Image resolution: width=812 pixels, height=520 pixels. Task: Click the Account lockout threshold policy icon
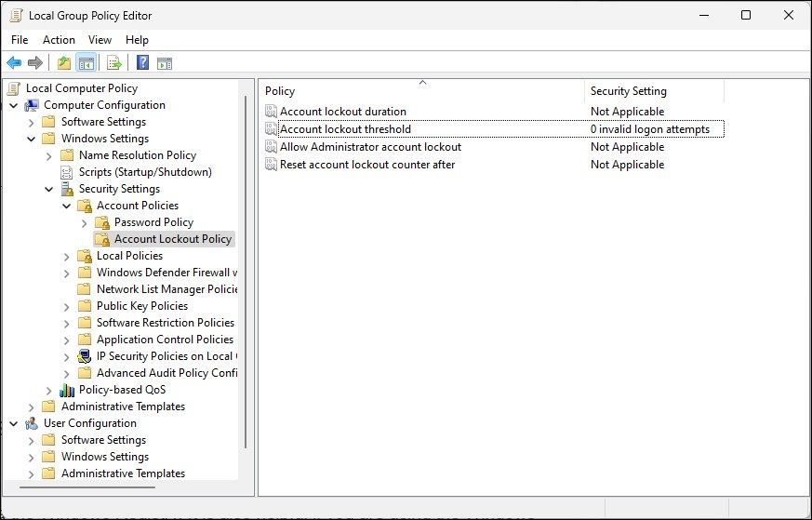(x=271, y=129)
